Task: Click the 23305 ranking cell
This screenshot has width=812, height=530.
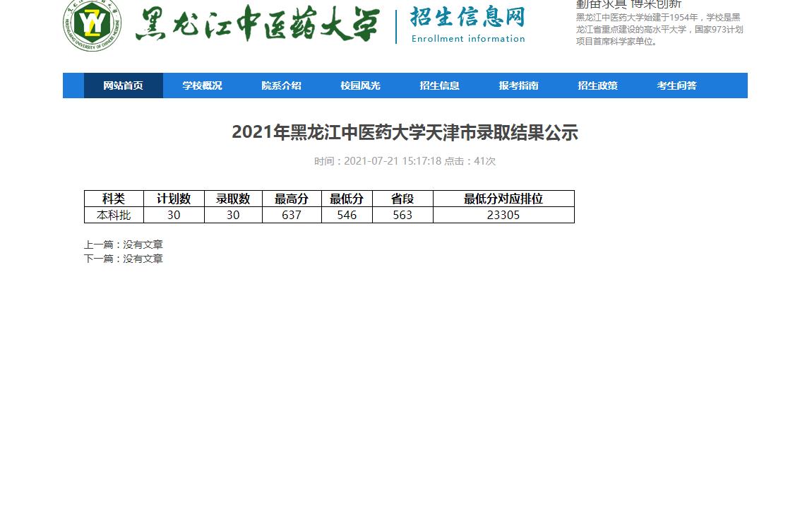Action: (x=503, y=215)
